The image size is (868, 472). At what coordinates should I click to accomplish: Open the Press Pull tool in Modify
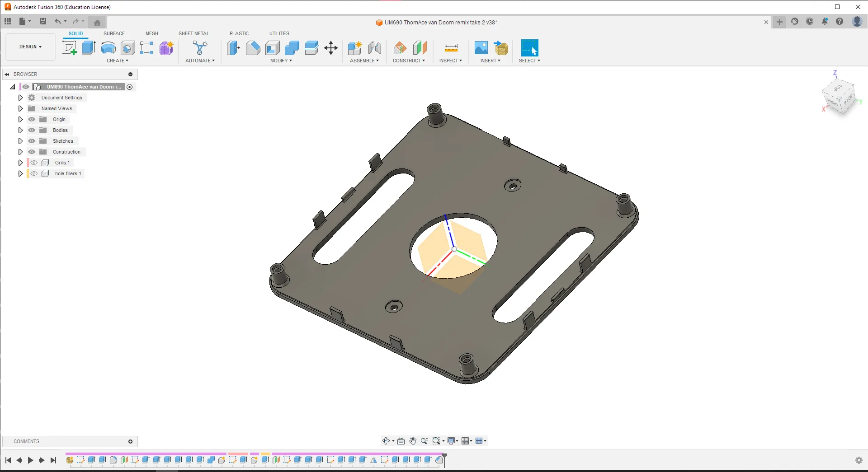pos(233,47)
